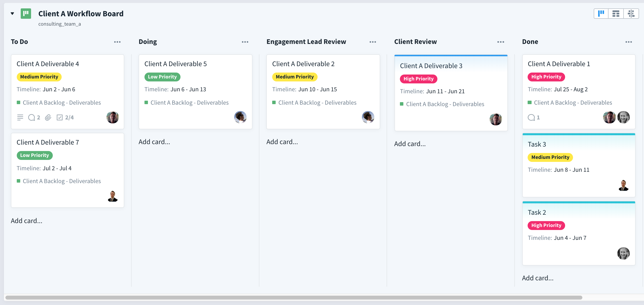Image resolution: width=644 pixels, height=305 pixels.
Task: Toggle the High Priority label on Task 2
Action: pyautogui.click(x=546, y=225)
